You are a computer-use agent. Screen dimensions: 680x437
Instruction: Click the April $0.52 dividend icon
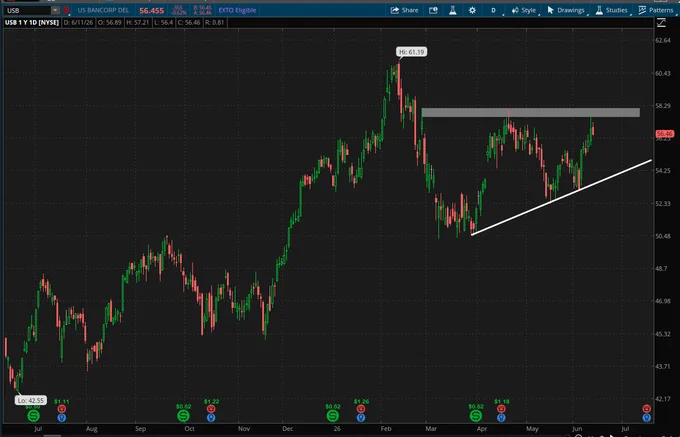(476, 416)
